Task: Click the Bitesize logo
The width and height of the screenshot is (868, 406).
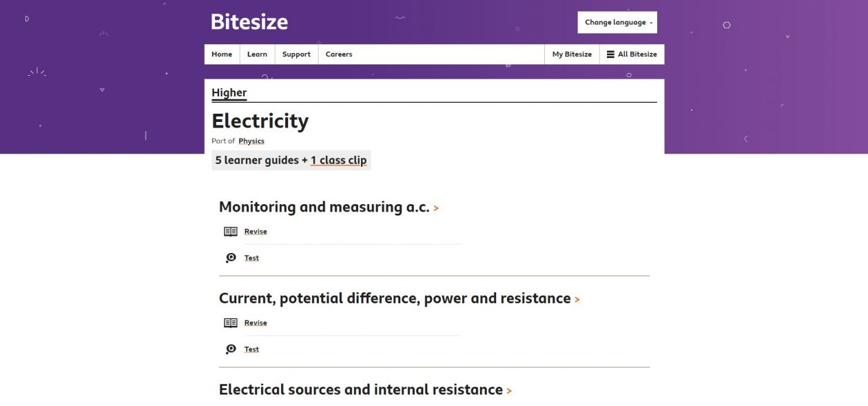Action: (249, 22)
